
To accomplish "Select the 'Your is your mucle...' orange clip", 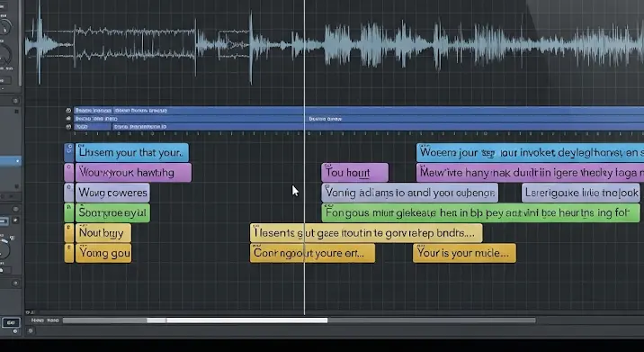I will tap(464, 253).
